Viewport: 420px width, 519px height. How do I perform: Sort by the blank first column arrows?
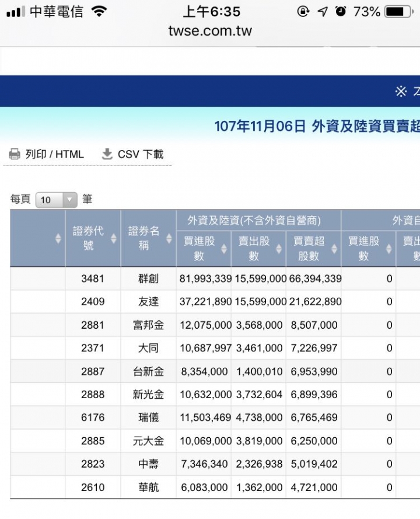pyautogui.click(x=58, y=238)
